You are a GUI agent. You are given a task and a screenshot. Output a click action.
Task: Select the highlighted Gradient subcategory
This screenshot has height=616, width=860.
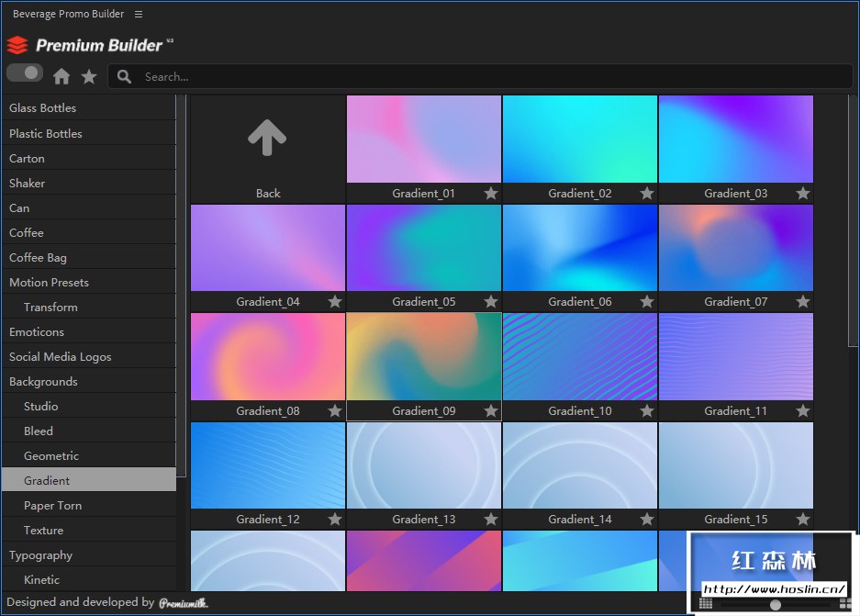pos(89,480)
